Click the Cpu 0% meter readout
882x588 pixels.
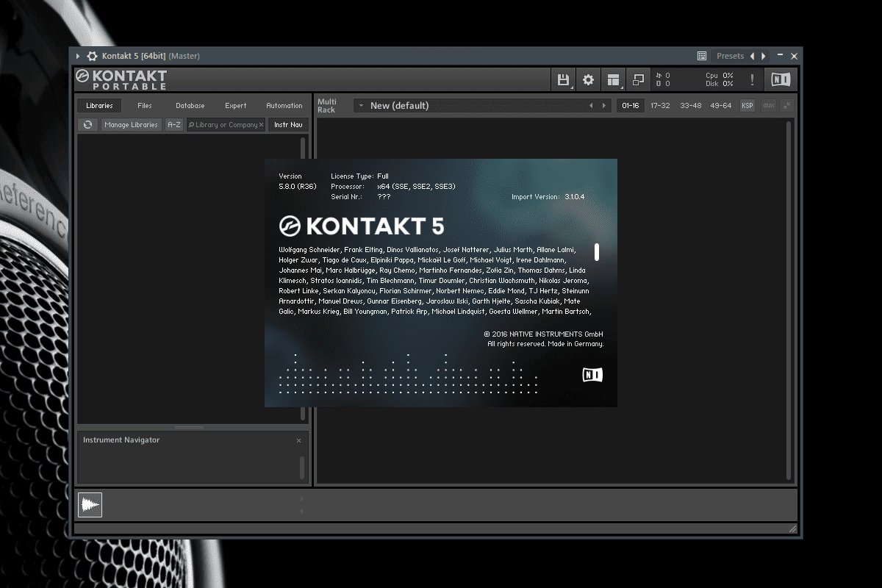[720, 75]
